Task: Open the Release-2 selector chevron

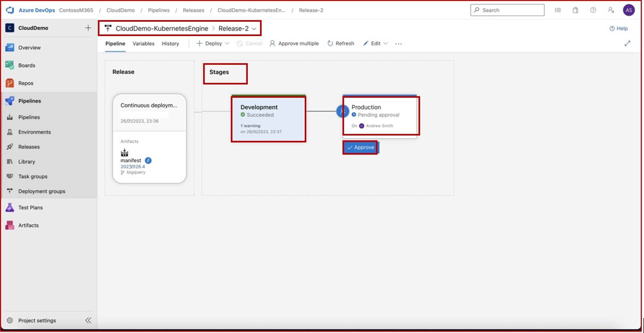Action: (254, 29)
